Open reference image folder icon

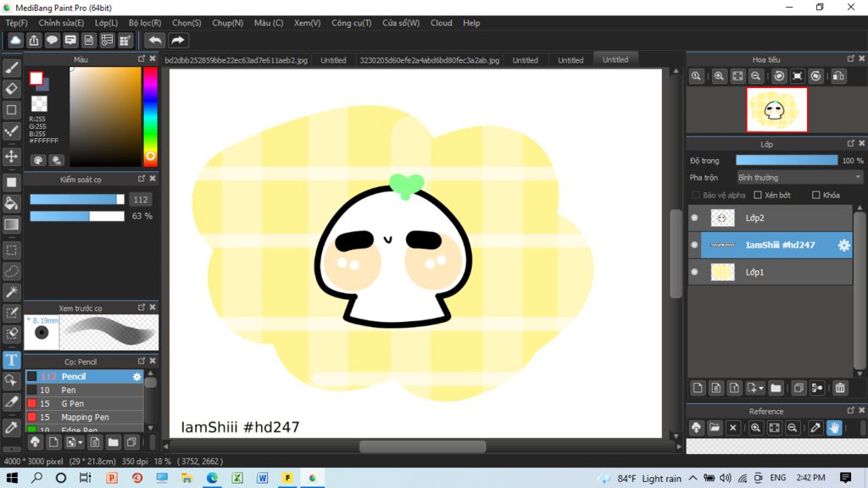click(715, 428)
